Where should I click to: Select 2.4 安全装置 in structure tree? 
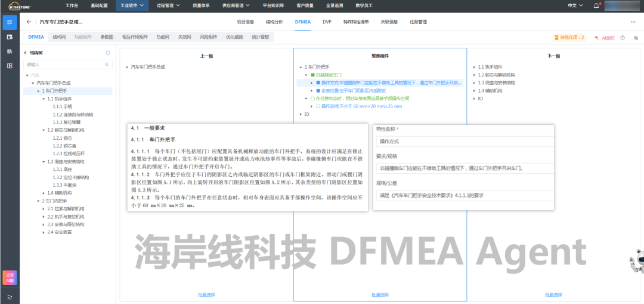(x=59, y=232)
